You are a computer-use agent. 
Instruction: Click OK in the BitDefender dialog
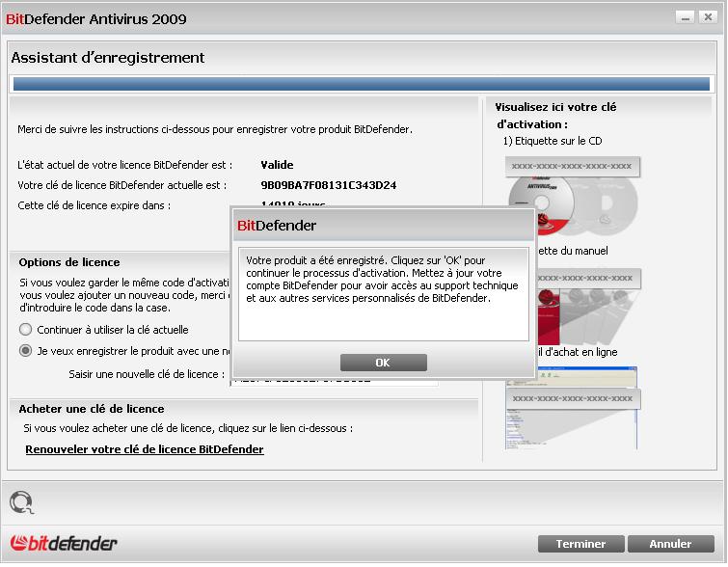(383, 363)
